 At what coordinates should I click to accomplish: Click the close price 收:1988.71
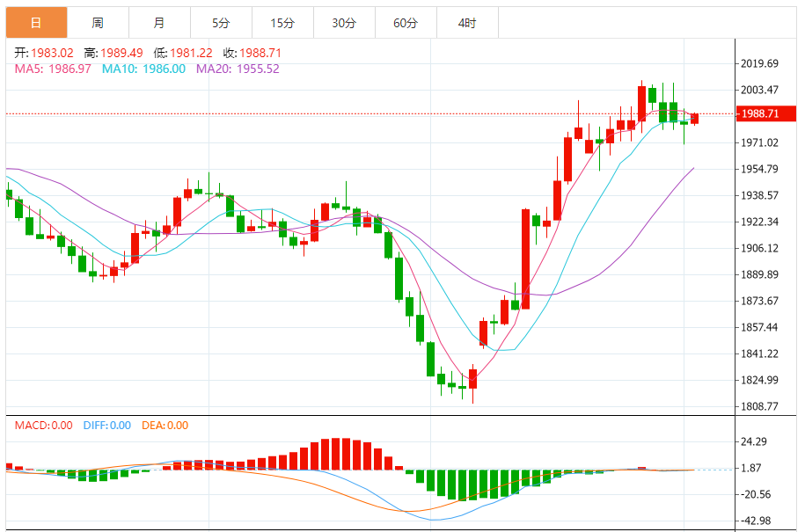(252, 53)
